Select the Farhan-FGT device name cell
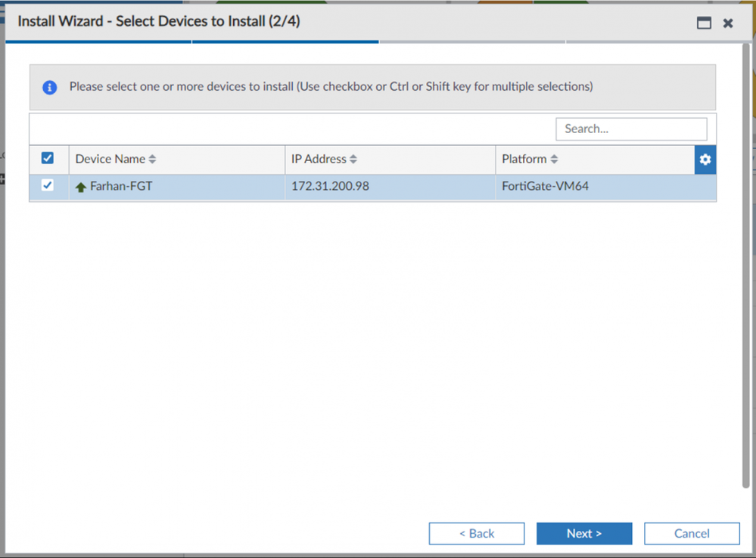 click(121, 186)
